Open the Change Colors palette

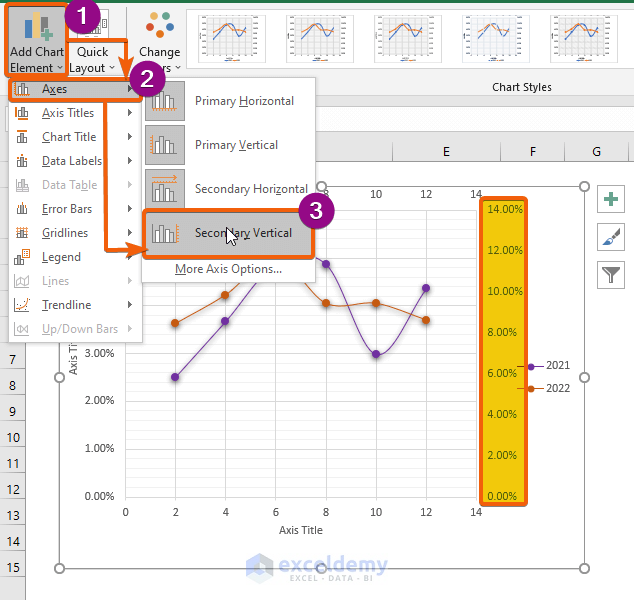tap(160, 40)
